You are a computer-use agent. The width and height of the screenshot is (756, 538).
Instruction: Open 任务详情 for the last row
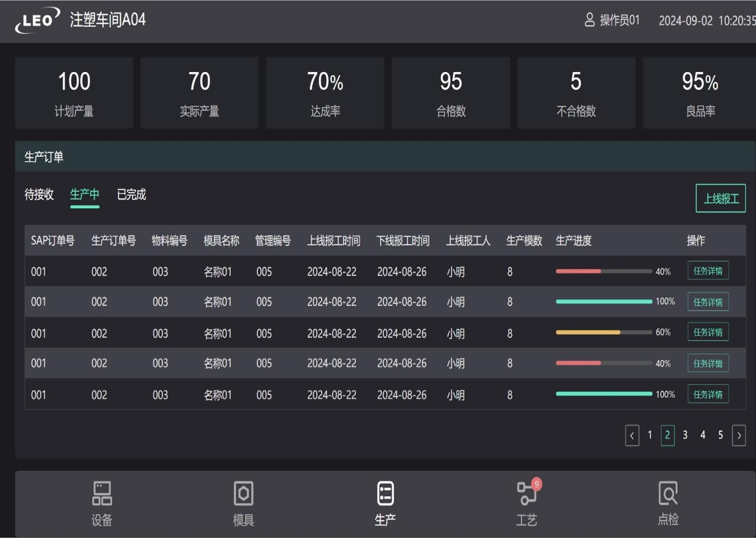(708, 394)
